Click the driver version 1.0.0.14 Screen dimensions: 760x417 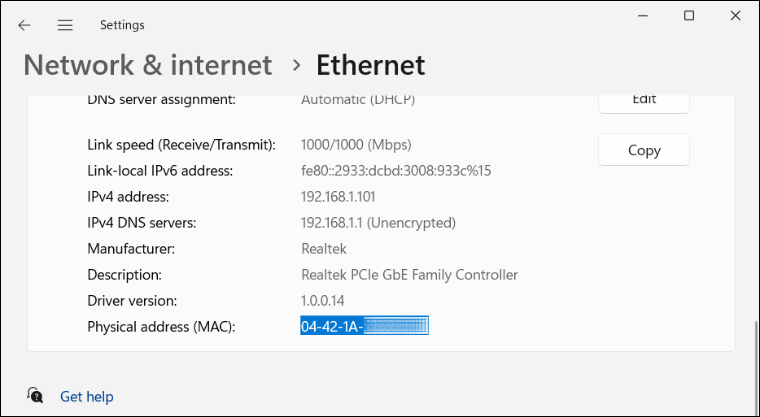(323, 301)
